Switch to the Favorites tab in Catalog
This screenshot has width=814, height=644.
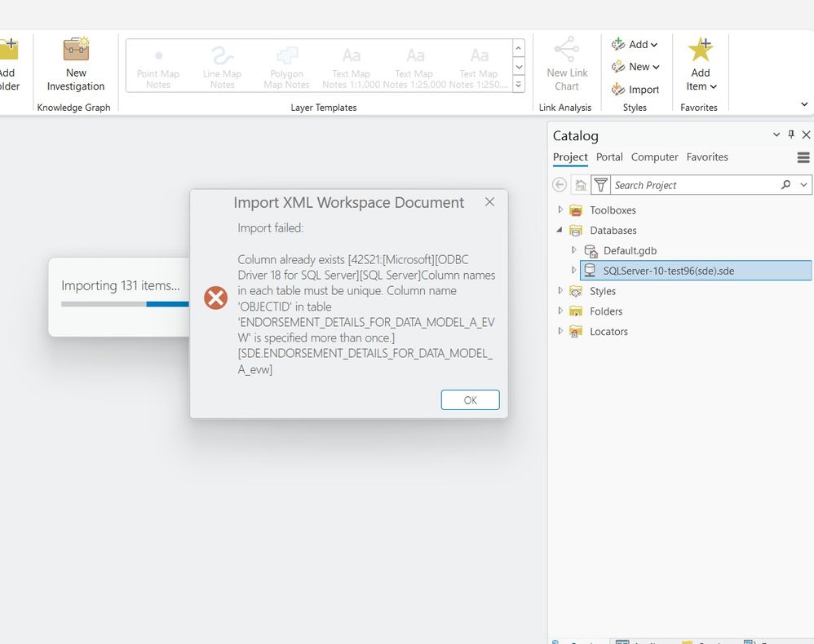coord(707,157)
